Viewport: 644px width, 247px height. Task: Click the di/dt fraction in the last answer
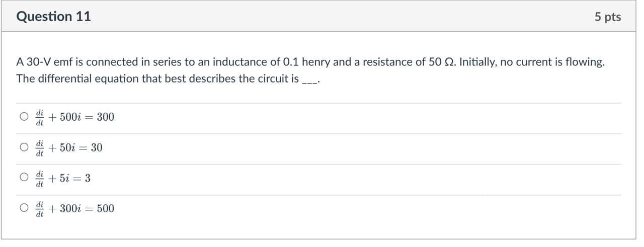click(40, 209)
